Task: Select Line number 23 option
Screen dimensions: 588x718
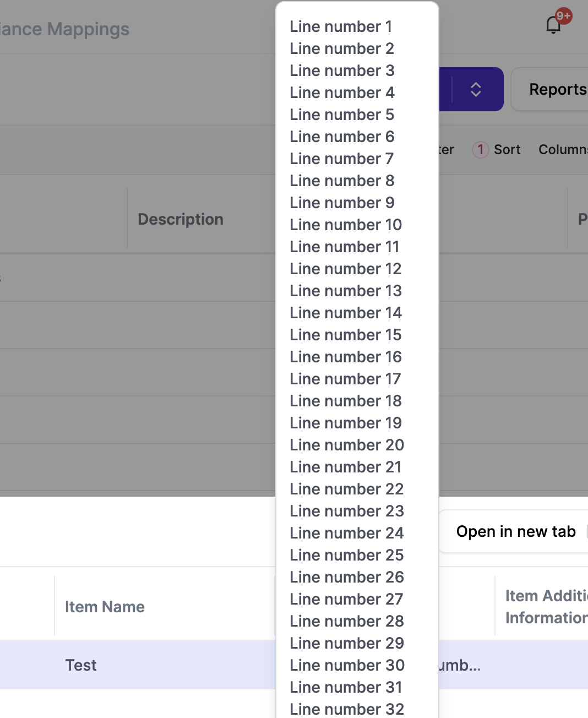Action: point(347,511)
